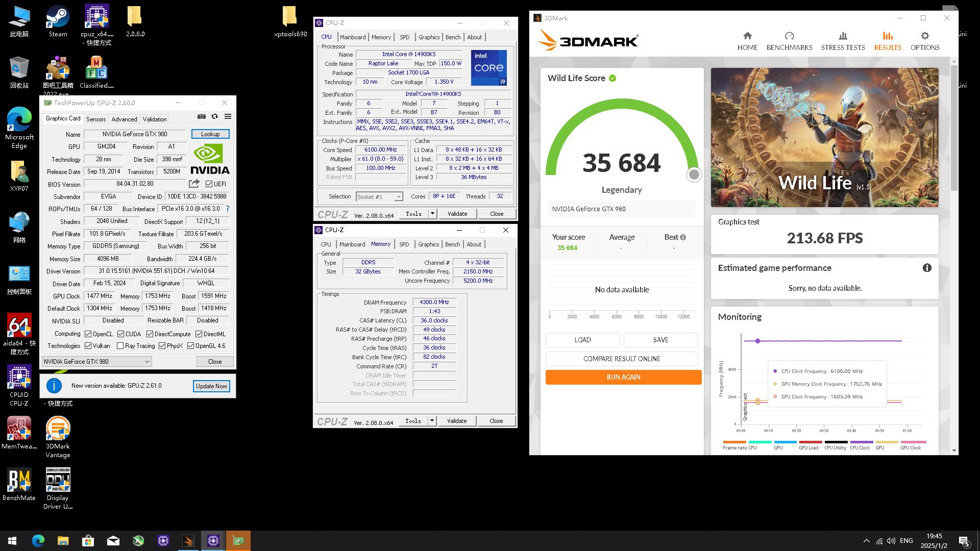
Task: Toggle the UEFI checkbox in GPU-Z
Action: [x=209, y=184]
